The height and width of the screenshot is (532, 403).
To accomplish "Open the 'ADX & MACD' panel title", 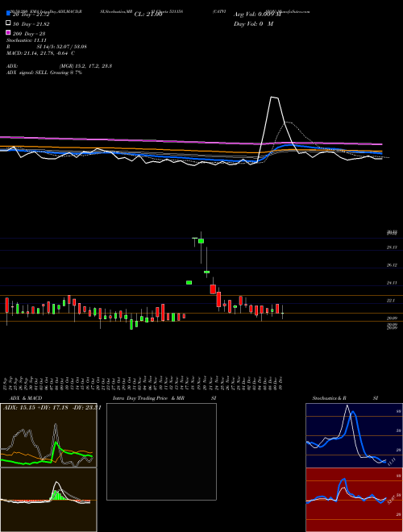I will [x=26, y=398].
